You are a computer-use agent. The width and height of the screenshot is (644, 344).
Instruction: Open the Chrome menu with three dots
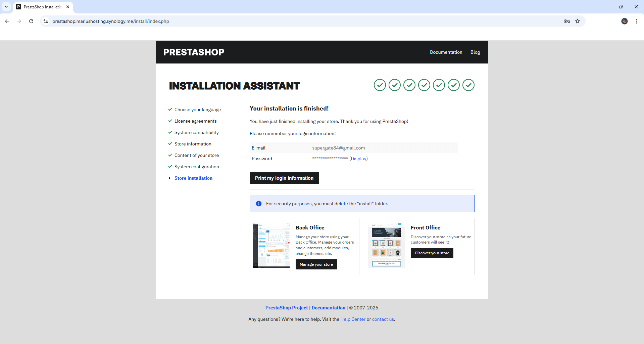636,21
